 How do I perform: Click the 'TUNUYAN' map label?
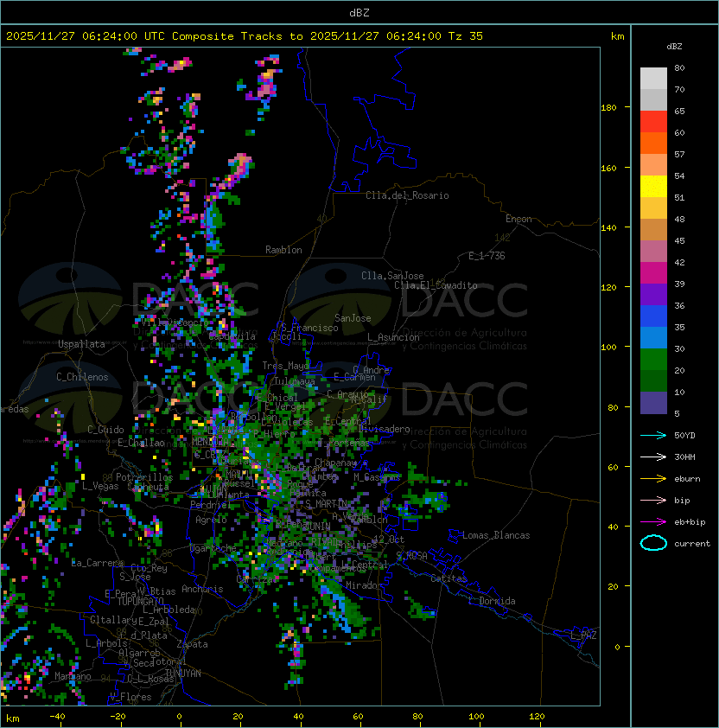tap(183, 674)
